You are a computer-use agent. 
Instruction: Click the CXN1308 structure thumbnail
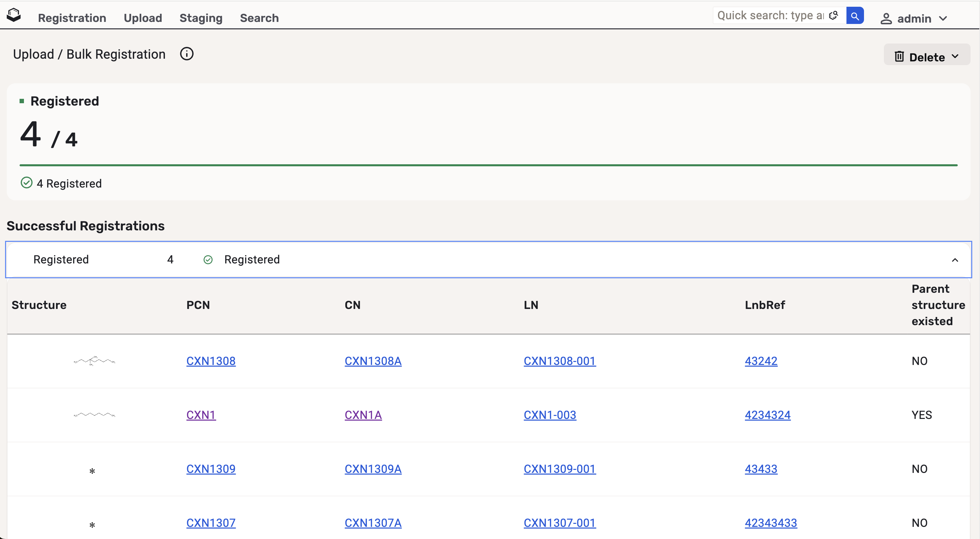click(94, 361)
